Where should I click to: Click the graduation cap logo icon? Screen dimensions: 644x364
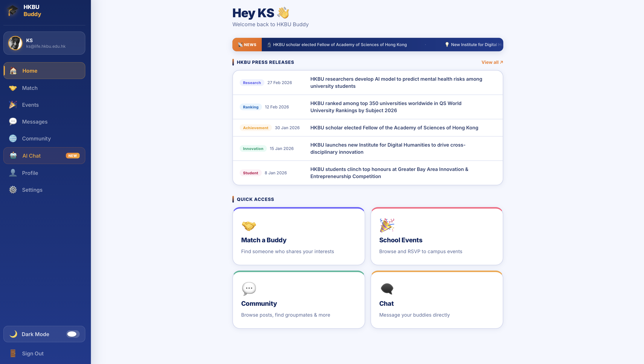tap(12, 11)
